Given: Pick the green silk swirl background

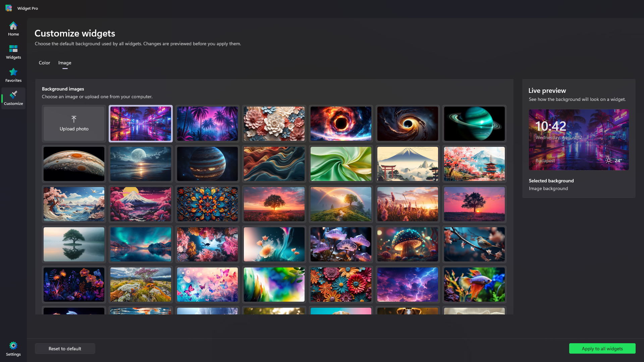Looking at the screenshot, I should (341, 164).
